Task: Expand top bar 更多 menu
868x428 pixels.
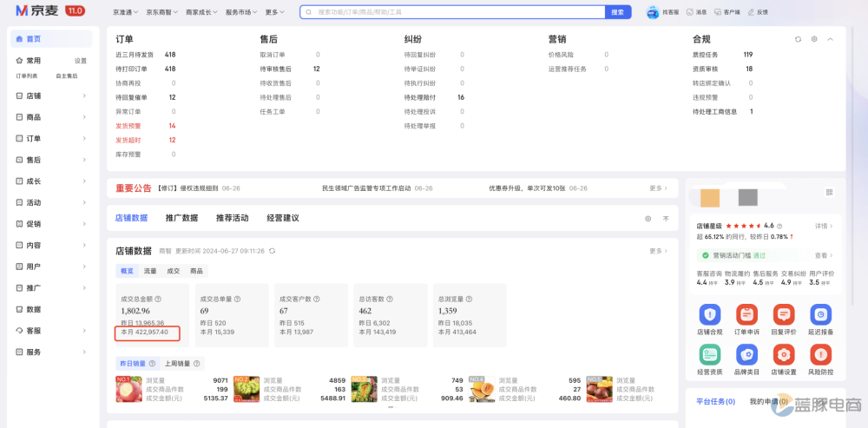Action: tap(275, 12)
